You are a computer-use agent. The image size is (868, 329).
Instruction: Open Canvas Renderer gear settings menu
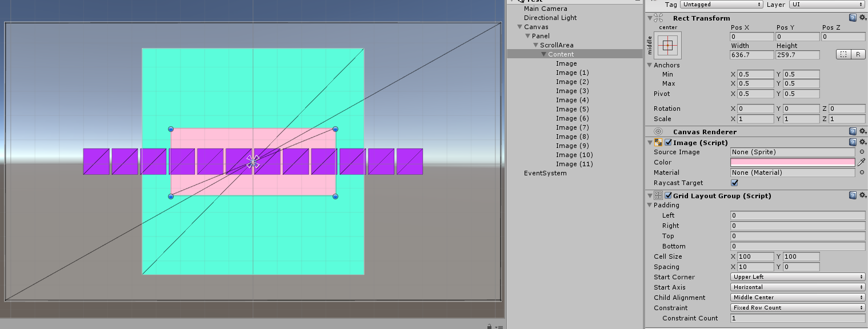pos(862,132)
